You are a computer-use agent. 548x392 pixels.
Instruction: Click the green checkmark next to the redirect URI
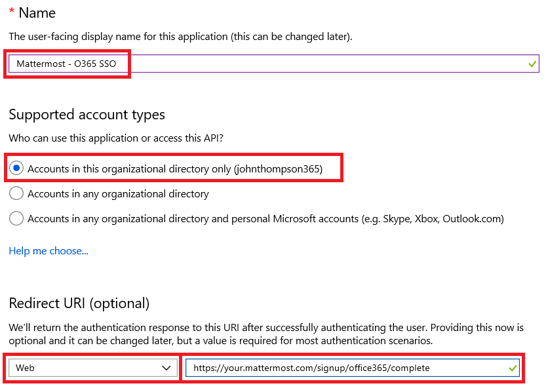point(511,368)
